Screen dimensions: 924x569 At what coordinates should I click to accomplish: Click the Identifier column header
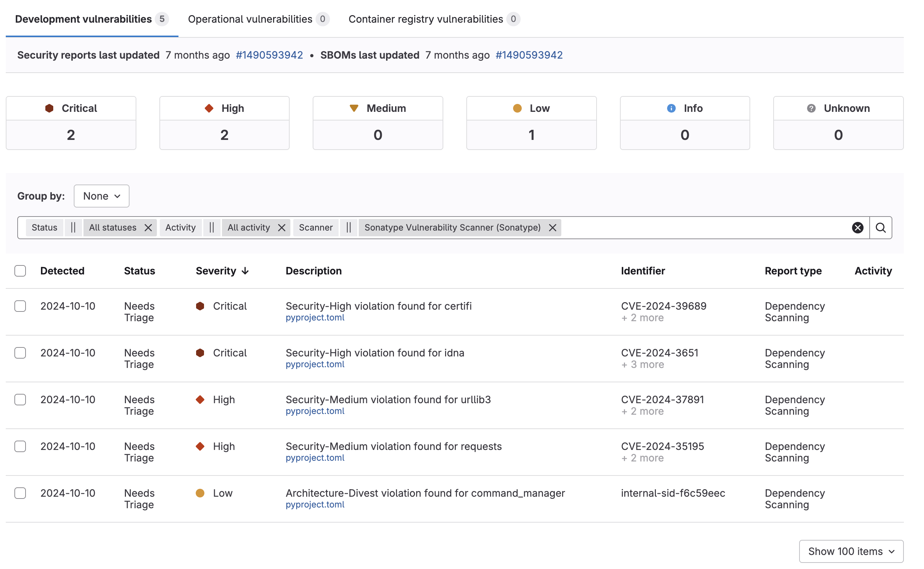click(643, 271)
